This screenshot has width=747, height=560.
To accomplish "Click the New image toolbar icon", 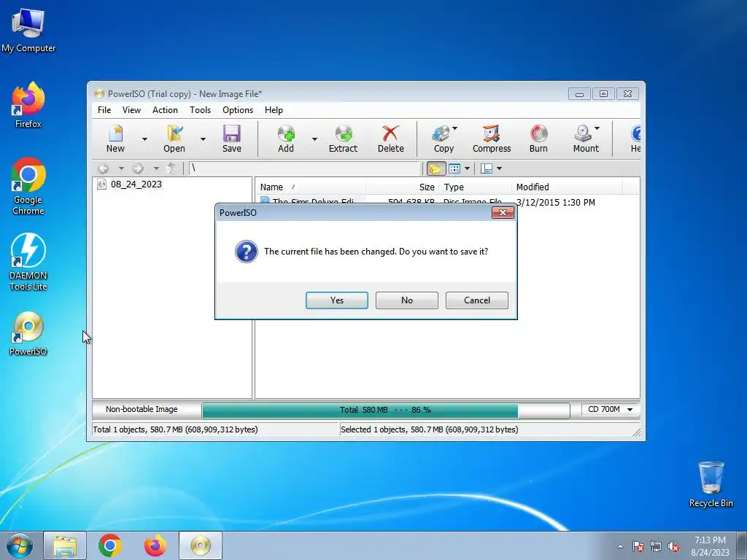I will pos(115,134).
